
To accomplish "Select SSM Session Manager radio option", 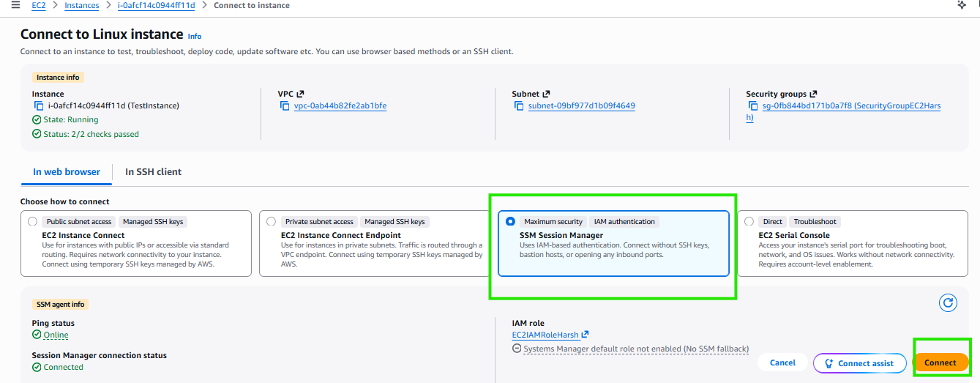I will [510, 221].
